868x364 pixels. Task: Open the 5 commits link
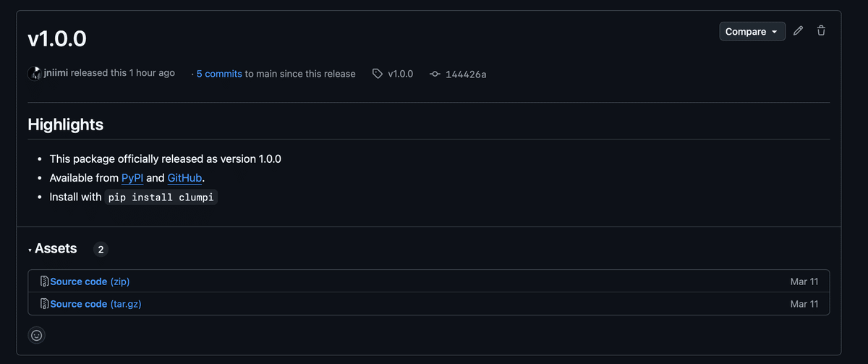(x=219, y=74)
